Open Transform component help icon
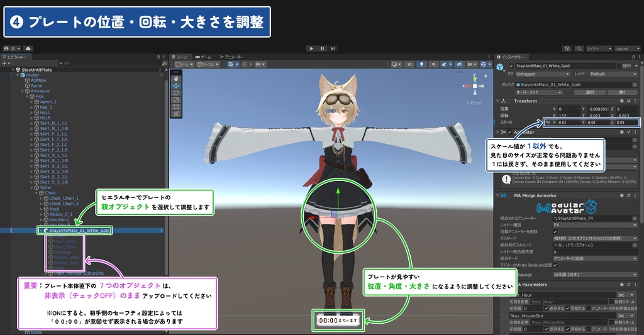 [x=622, y=101]
